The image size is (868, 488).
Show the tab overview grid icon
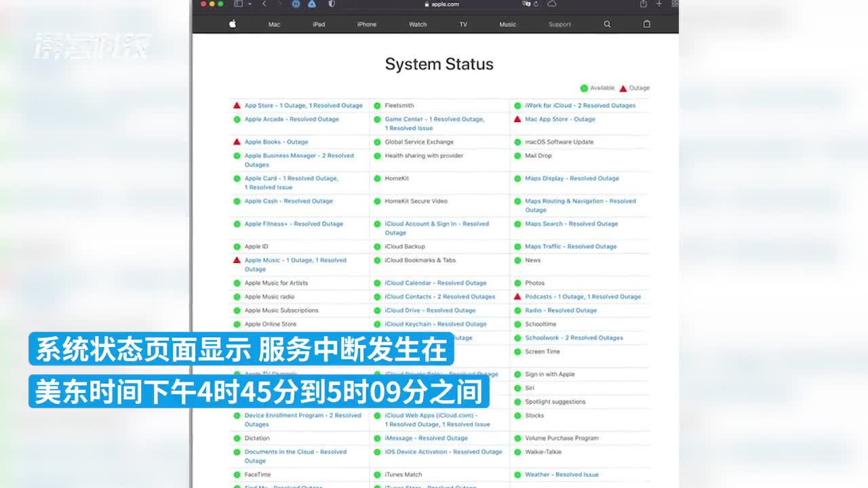tap(675, 3)
